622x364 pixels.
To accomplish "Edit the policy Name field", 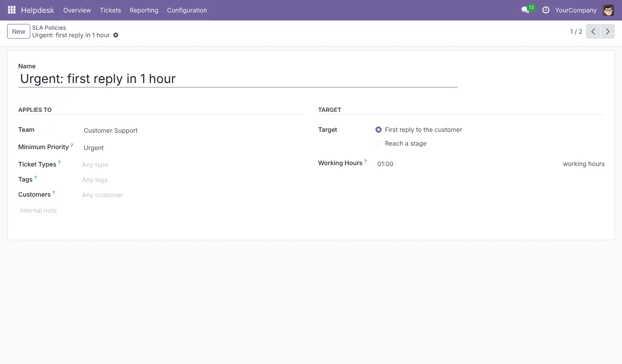I will tap(238, 79).
